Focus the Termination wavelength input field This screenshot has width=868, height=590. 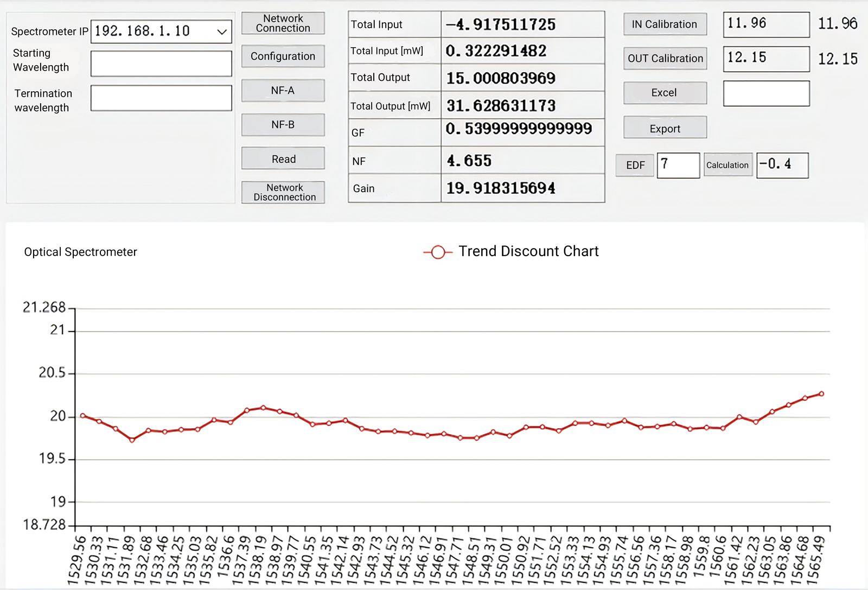pos(161,98)
